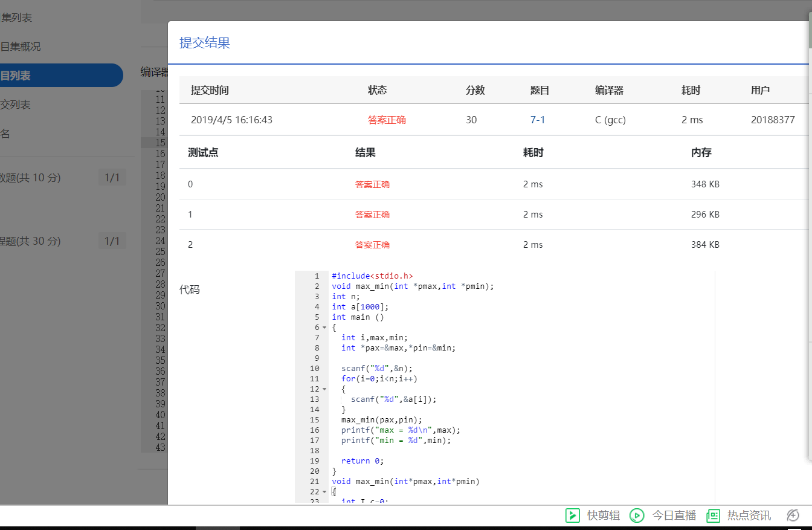
Task: Click the 内存 column header
Action: click(701, 153)
